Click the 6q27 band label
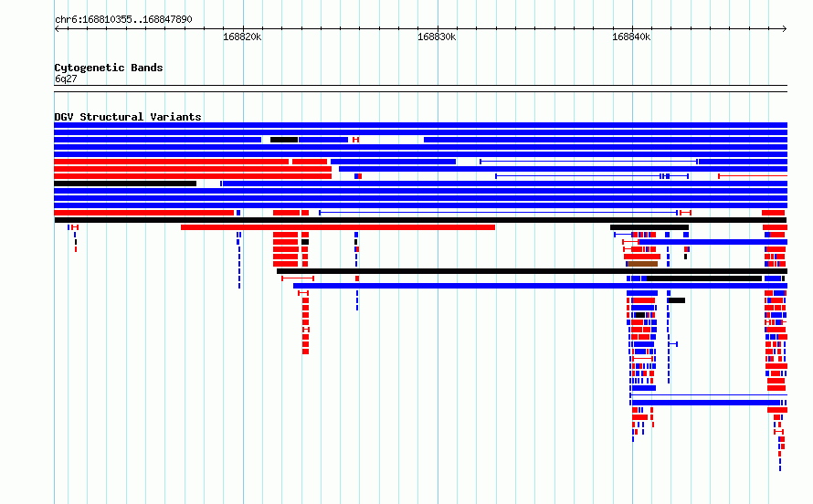813x504 pixels. coord(66,79)
